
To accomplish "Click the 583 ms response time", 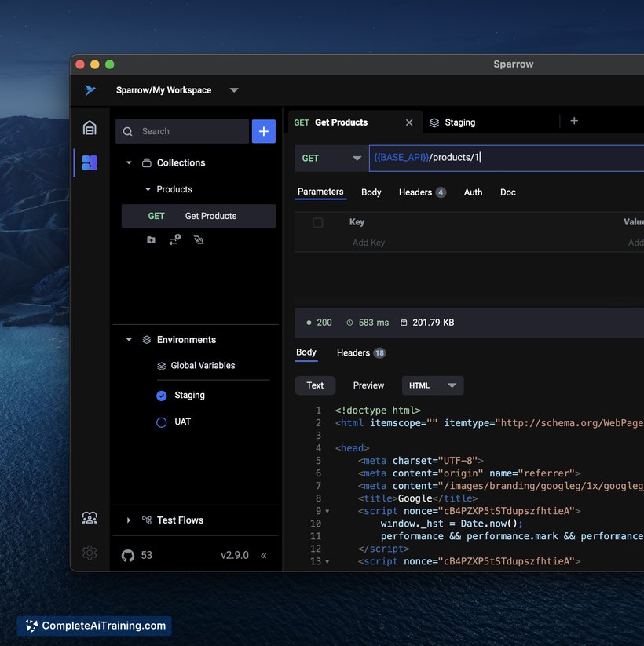I will point(374,323).
